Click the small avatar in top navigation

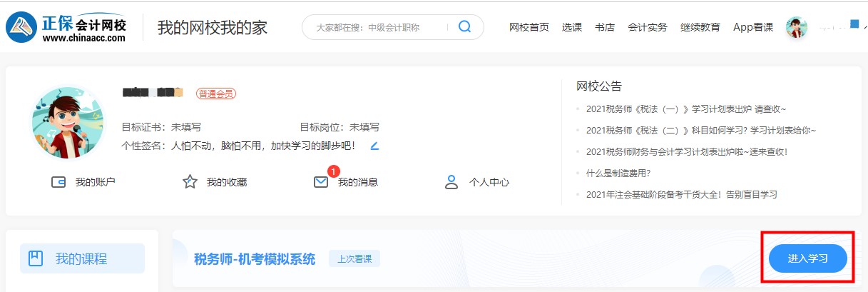[796, 27]
